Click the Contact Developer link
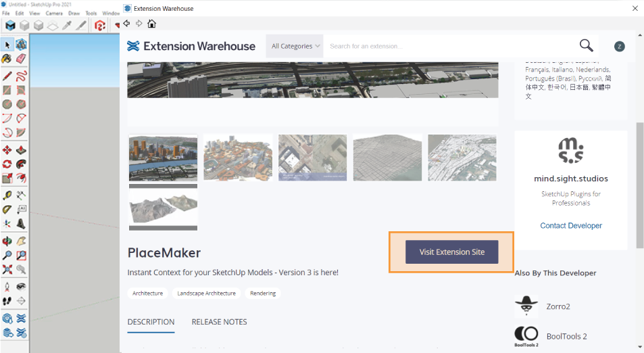Image resolution: width=644 pixels, height=353 pixels. point(571,226)
